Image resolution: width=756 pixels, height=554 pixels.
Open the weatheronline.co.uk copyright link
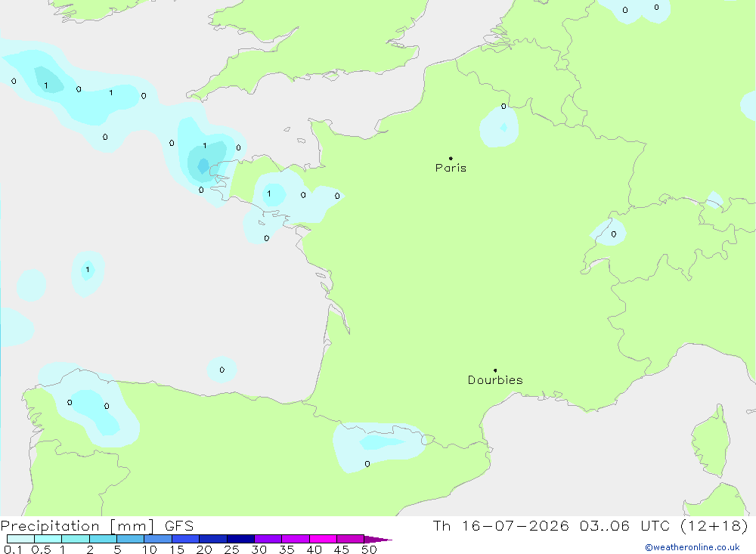[x=692, y=547]
